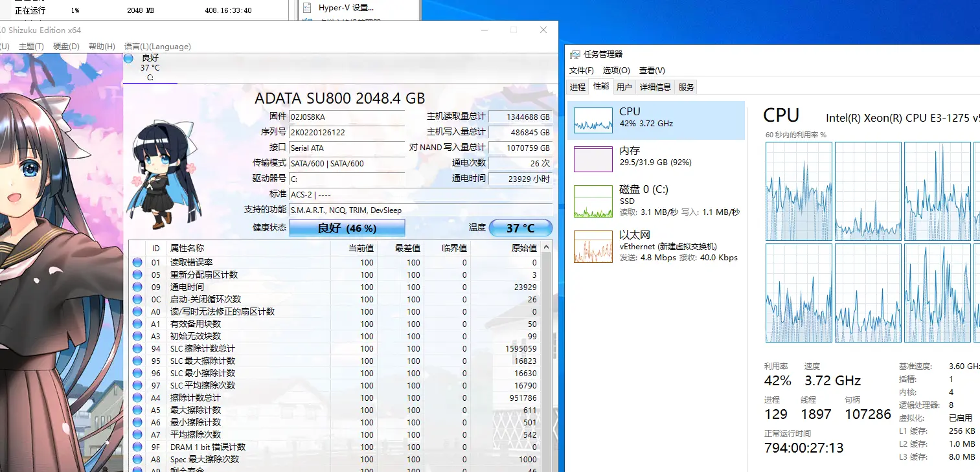Switch to the 详细信息 tab
This screenshot has height=472, width=980.
click(655, 87)
